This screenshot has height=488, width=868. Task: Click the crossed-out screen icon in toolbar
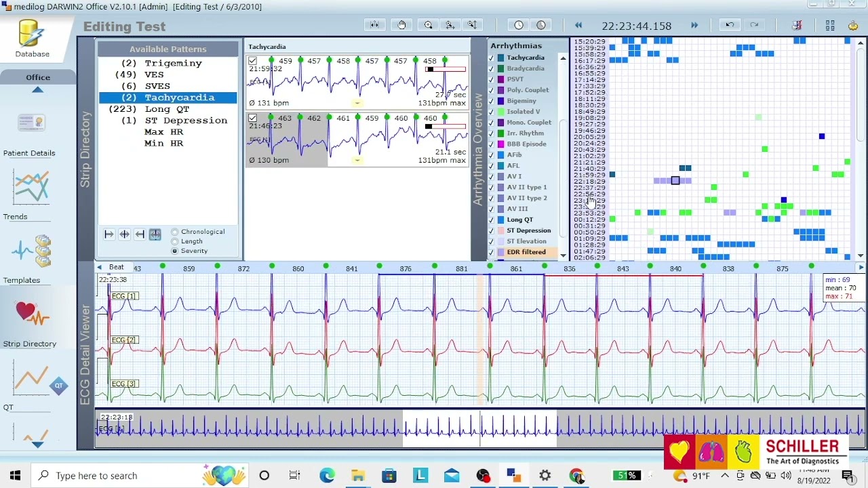[x=797, y=25]
